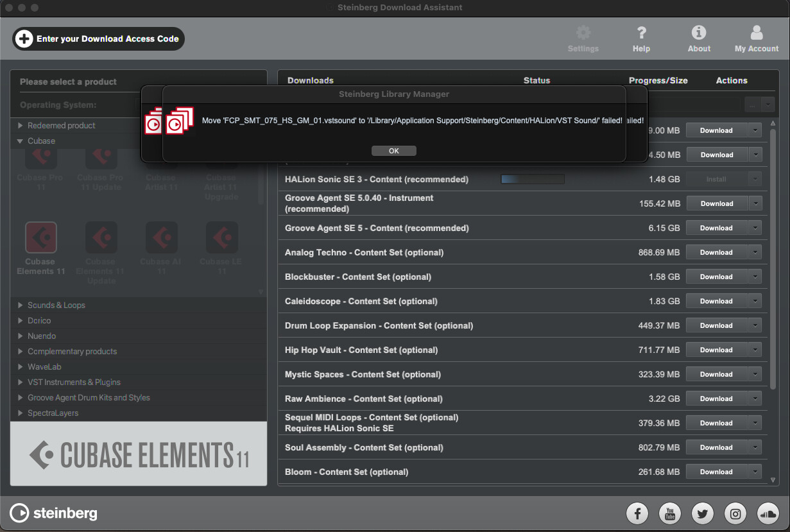
Task: Click the Status column header
Action: (x=537, y=80)
